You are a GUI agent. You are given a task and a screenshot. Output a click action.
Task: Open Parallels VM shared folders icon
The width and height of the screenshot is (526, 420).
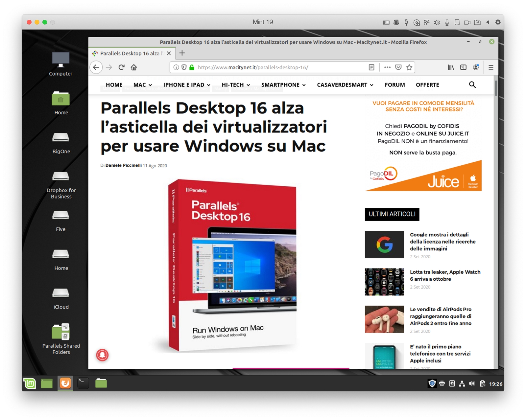(x=477, y=22)
